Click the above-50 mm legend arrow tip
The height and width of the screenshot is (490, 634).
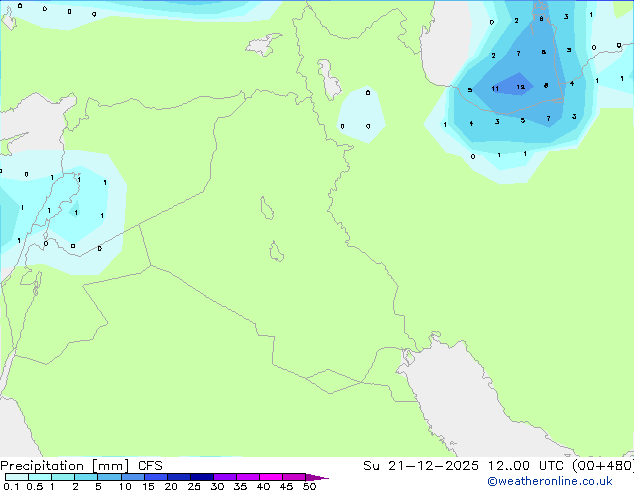coord(317,477)
